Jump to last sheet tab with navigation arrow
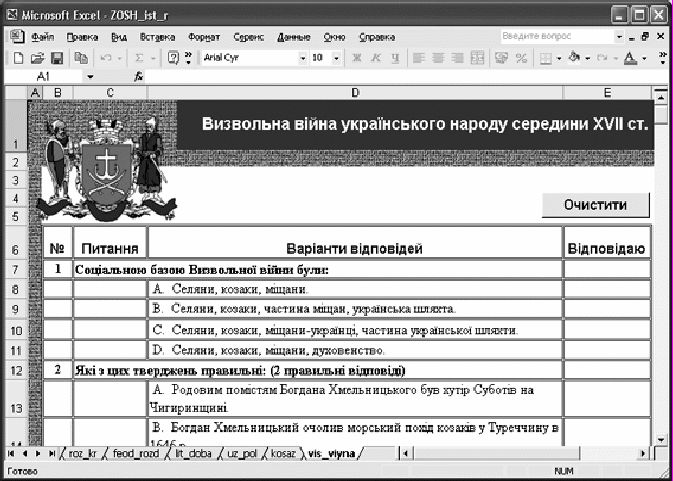Image resolution: width=673 pixels, height=481 pixels. pos(52,454)
